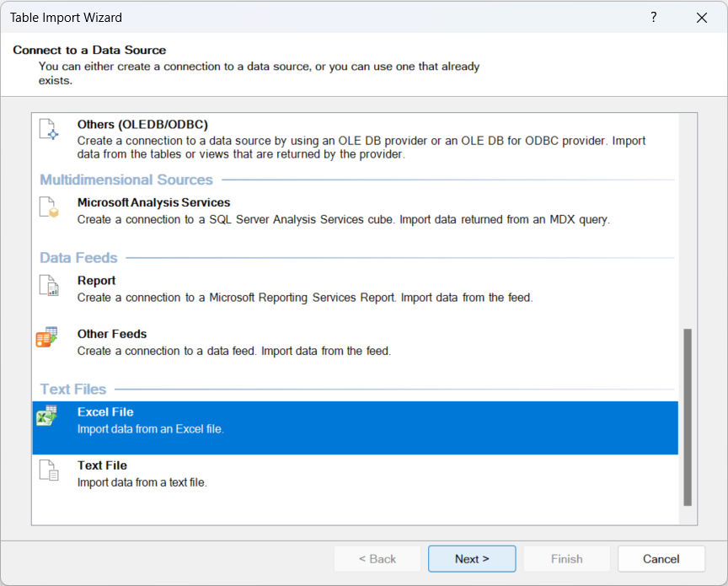Open Help via the question mark icon
The width and height of the screenshot is (728, 586).
pos(653,17)
